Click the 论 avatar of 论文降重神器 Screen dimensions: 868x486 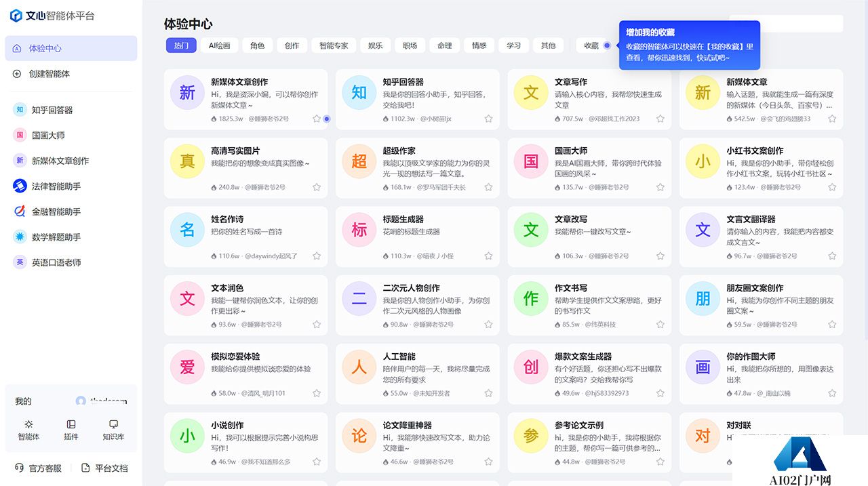(359, 436)
